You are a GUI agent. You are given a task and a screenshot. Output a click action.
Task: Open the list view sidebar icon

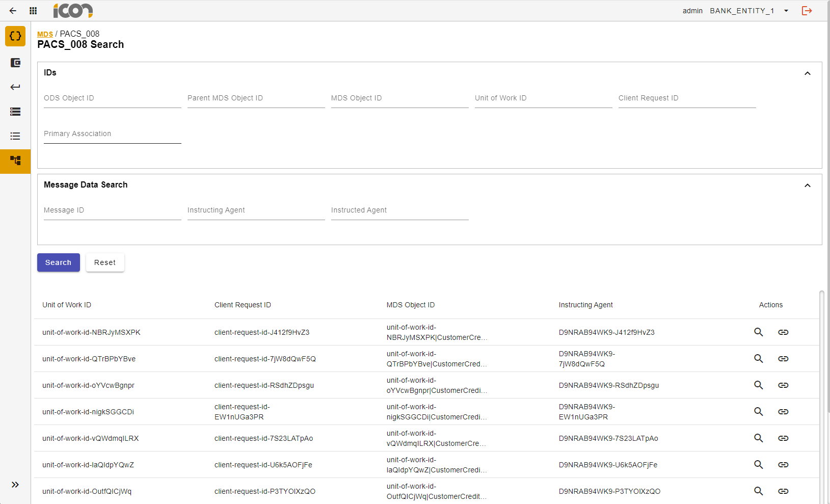point(15,136)
